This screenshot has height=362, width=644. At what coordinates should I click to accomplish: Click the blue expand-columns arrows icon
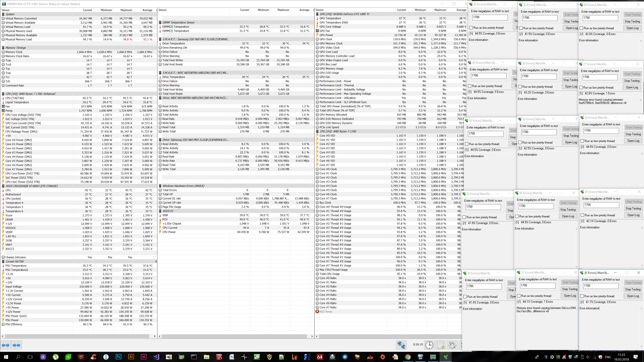(6, 345)
